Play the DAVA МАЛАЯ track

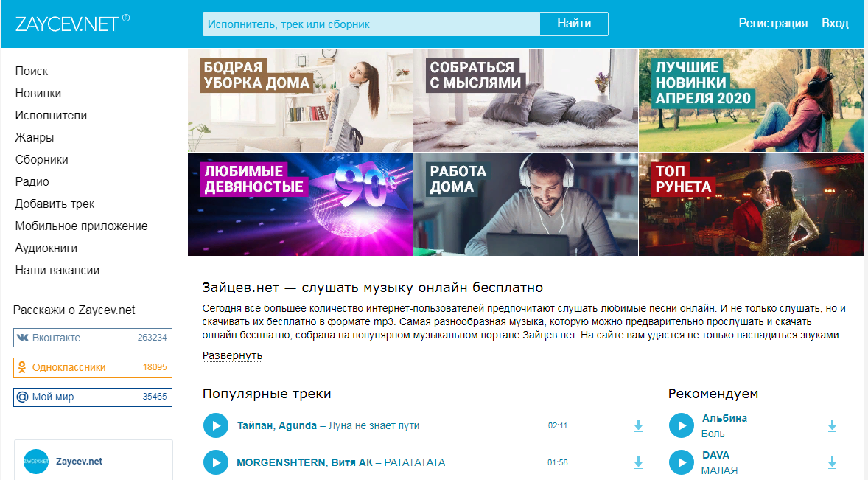click(x=682, y=462)
